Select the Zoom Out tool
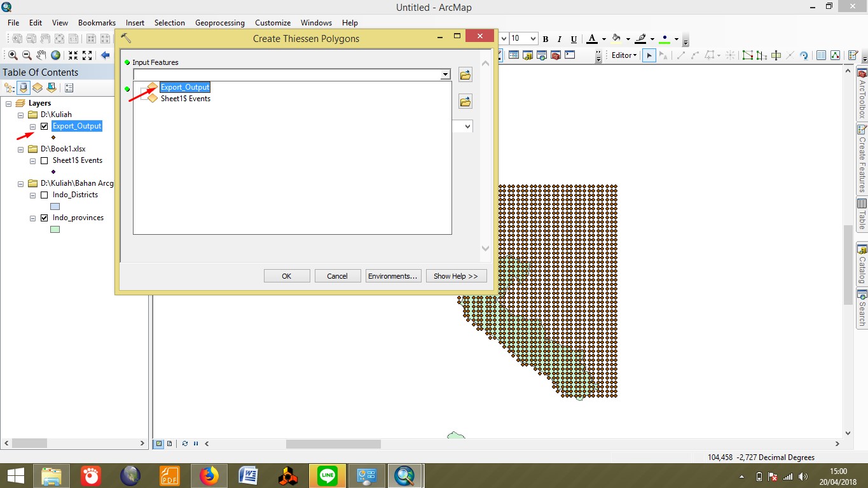This screenshot has width=868, height=488. (27, 55)
